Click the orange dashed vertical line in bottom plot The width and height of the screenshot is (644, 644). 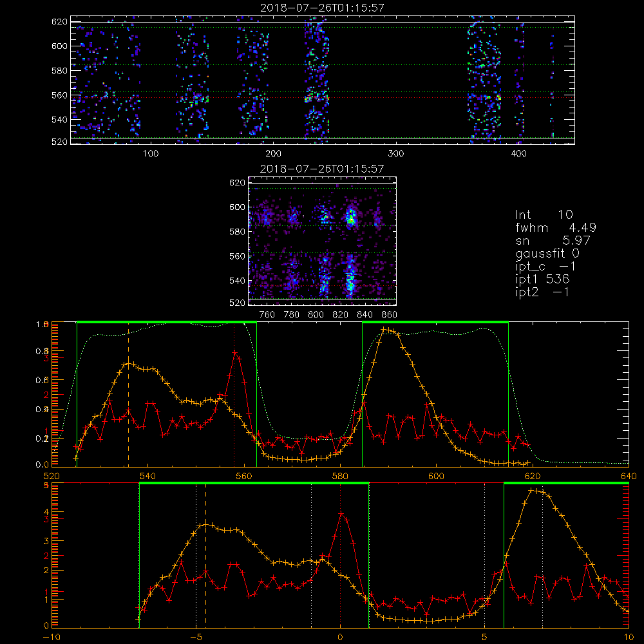tap(206, 554)
